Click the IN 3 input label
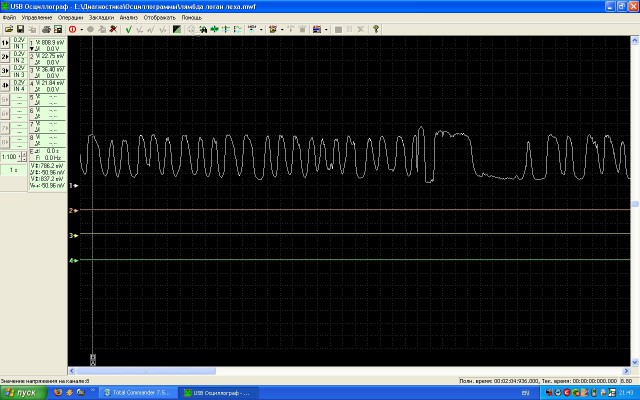Viewport: 640px width, 400px height. tap(19, 75)
